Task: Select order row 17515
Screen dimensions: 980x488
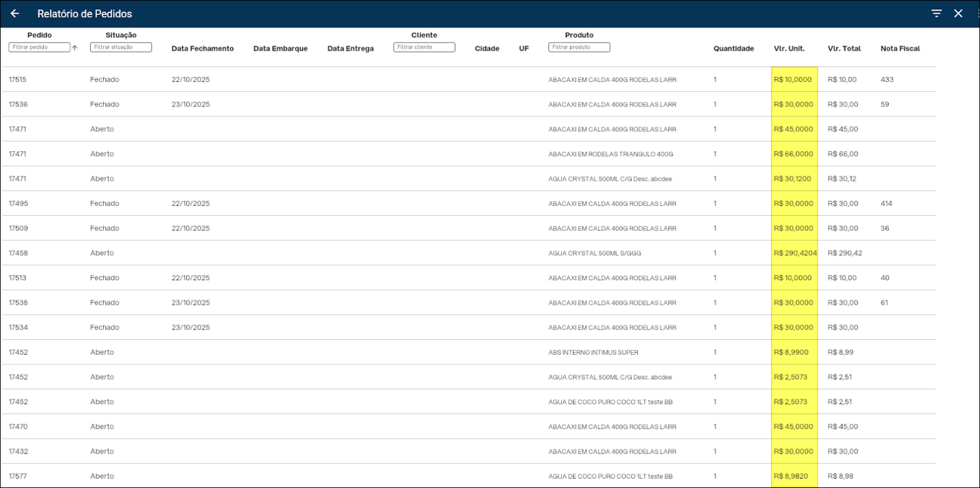Action: click(17, 79)
